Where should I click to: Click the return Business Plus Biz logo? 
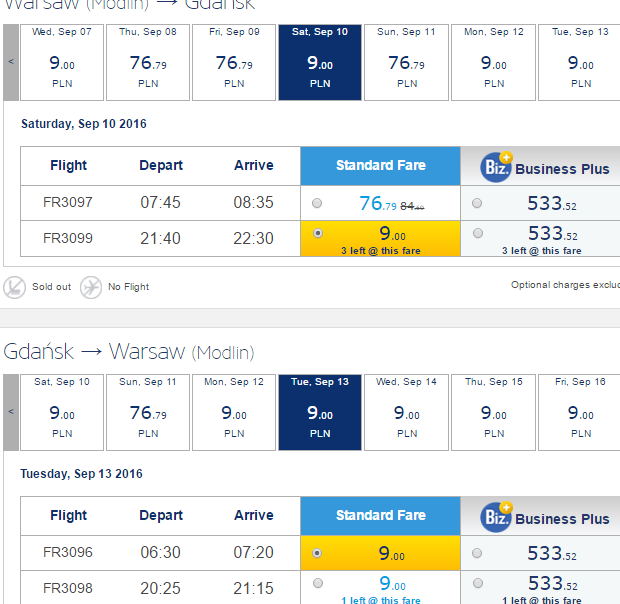tap(496, 517)
